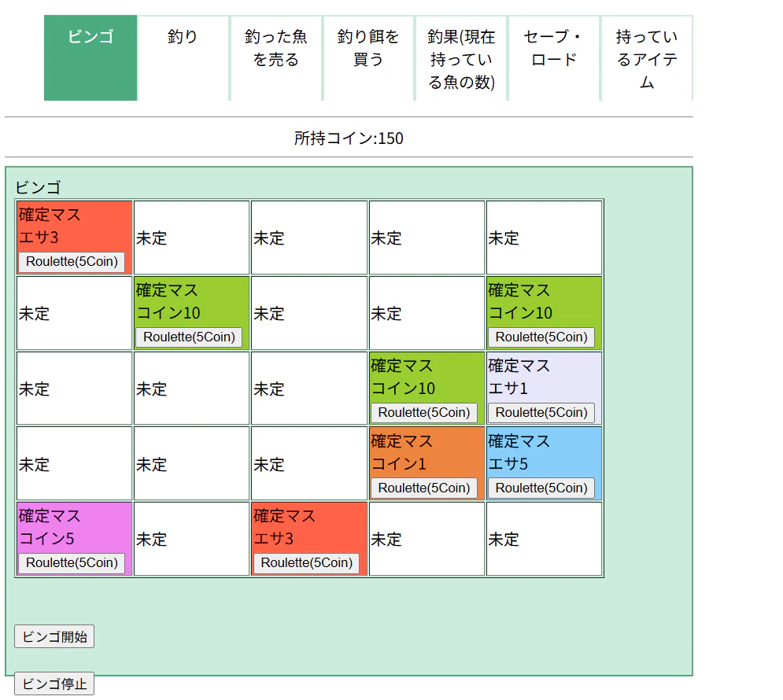Switch to the 釣り tab
The image size is (783, 700).
pos(182,36)
